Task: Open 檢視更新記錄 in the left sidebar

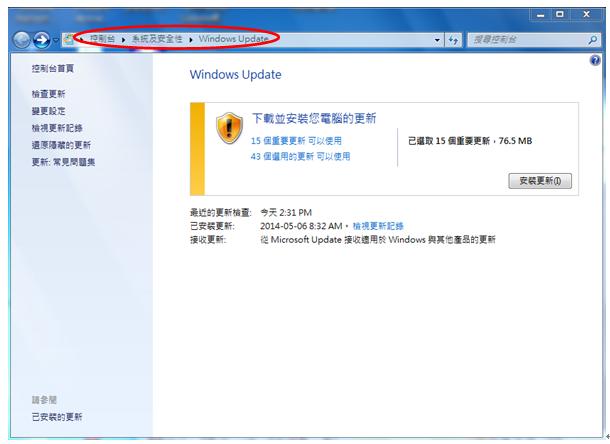Action: click(x=57, y=128)
